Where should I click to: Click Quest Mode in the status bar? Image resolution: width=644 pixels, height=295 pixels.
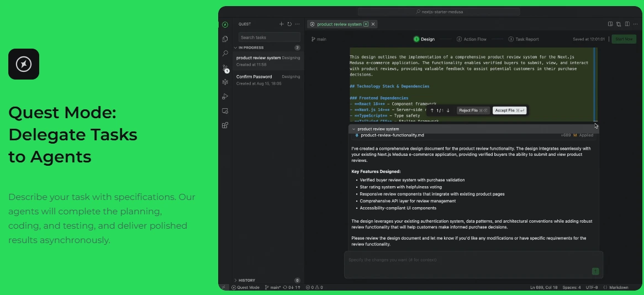[x=245, y=287]
